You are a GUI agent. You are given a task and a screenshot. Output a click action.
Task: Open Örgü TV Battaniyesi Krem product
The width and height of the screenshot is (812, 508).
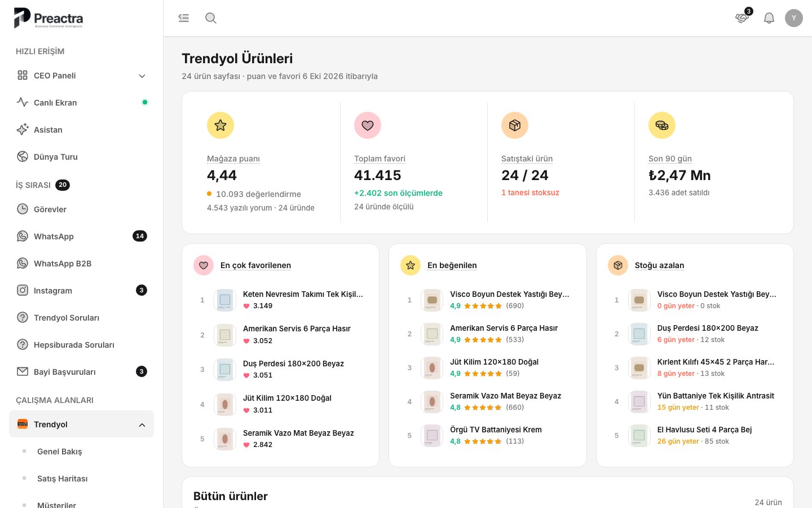(488, 436)
